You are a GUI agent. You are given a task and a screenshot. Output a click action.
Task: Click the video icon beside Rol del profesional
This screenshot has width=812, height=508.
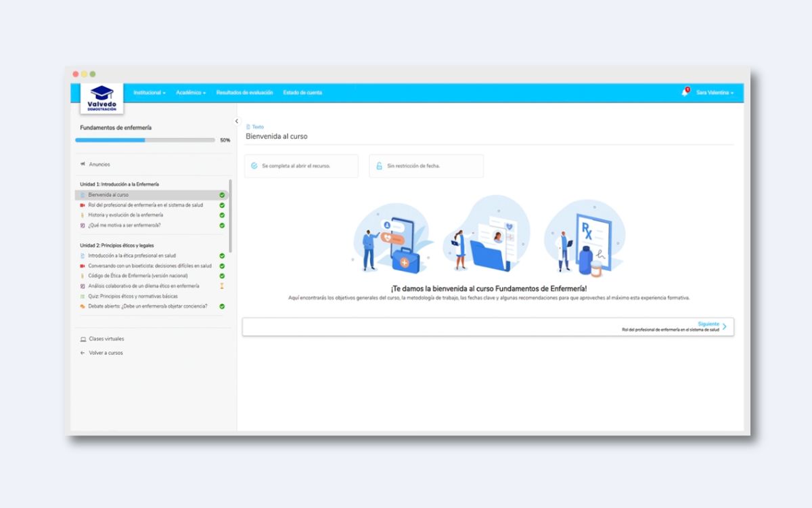pyautogui.click(x=83, y=205)
